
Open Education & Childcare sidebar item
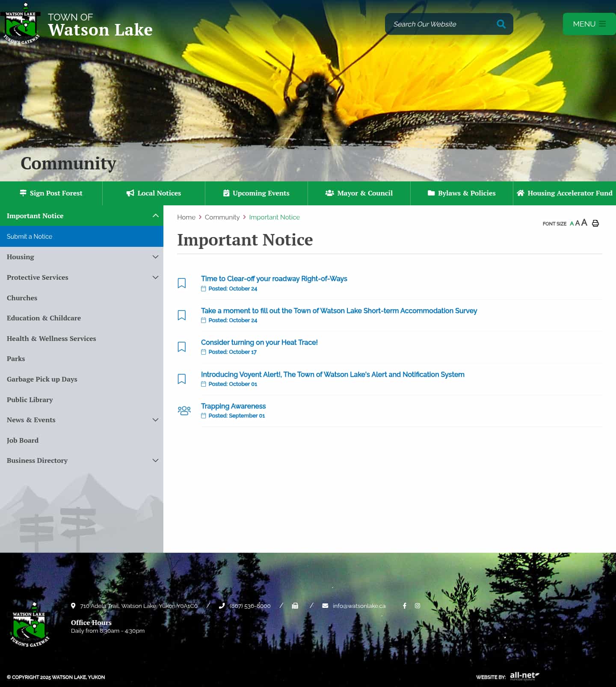tap(82, 318)
